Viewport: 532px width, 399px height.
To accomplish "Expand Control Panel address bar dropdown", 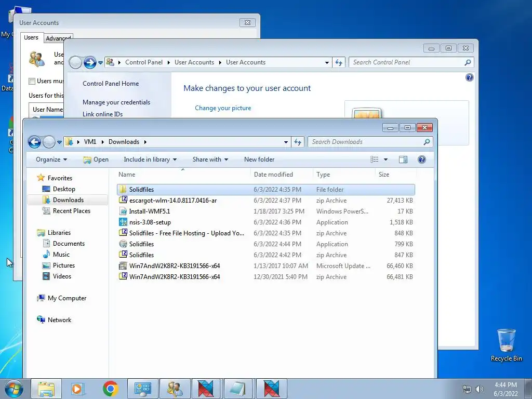I will pos(327,62).
